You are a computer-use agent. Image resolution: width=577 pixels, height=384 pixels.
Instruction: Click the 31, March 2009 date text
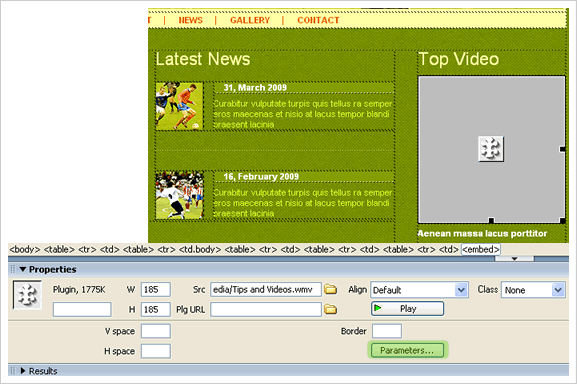255,88
